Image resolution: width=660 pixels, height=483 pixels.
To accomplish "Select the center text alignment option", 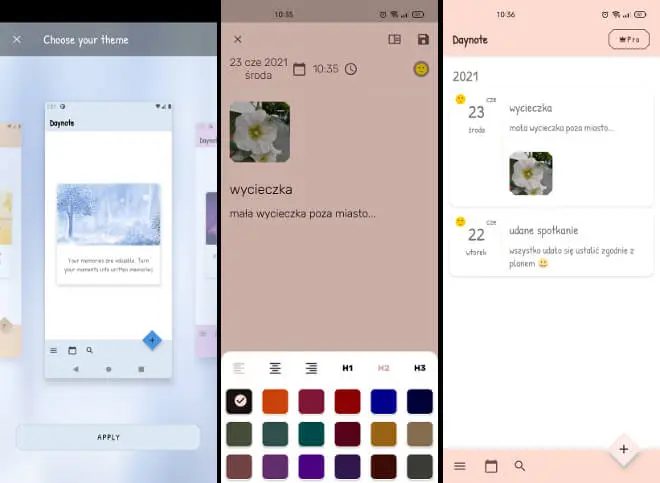I will [x=275, y=368].
